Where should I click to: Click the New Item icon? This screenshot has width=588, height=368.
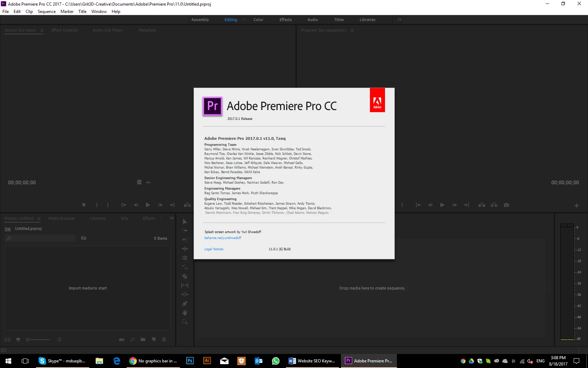click(154, 340)
